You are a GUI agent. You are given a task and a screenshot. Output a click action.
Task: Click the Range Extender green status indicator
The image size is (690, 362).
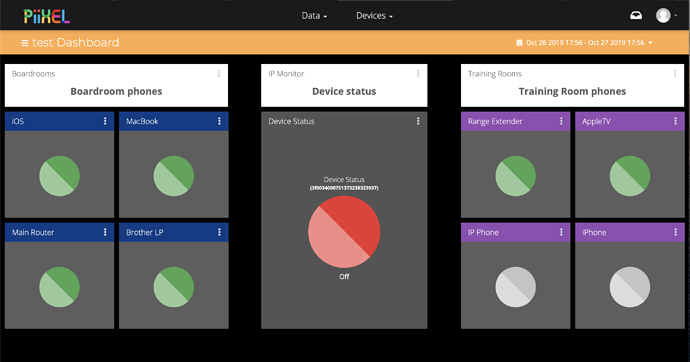[516, 176]
